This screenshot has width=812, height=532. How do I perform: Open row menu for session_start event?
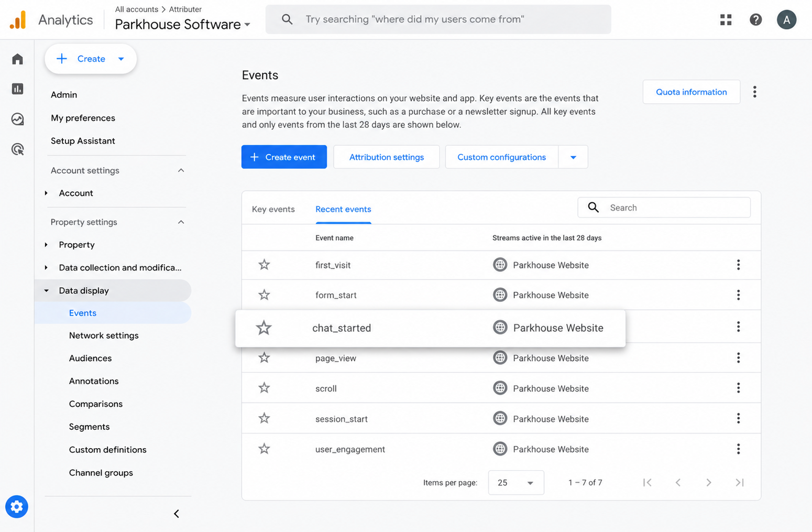[x=738, y=418]
